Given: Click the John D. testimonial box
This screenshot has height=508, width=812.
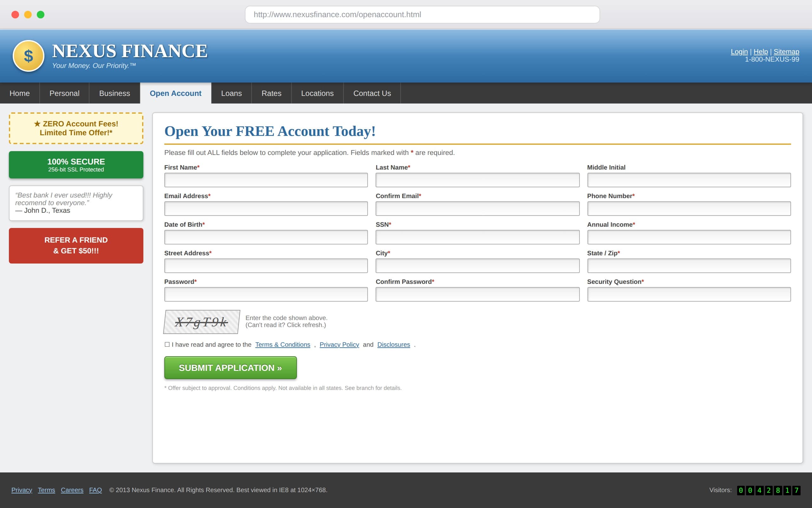Looking at the screenshot, I should [76, 203].
